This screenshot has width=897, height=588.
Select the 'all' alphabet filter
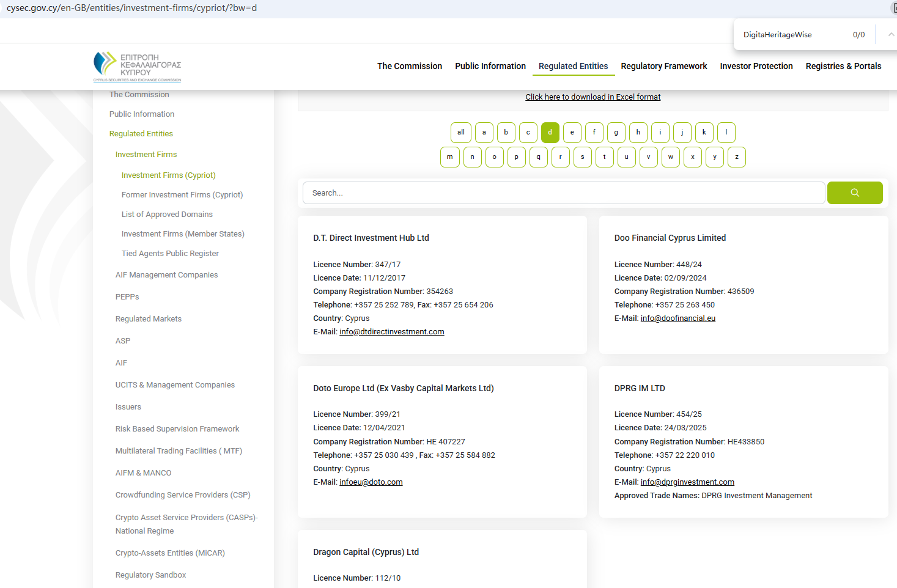pyautogui.click(x=460, y=133)
